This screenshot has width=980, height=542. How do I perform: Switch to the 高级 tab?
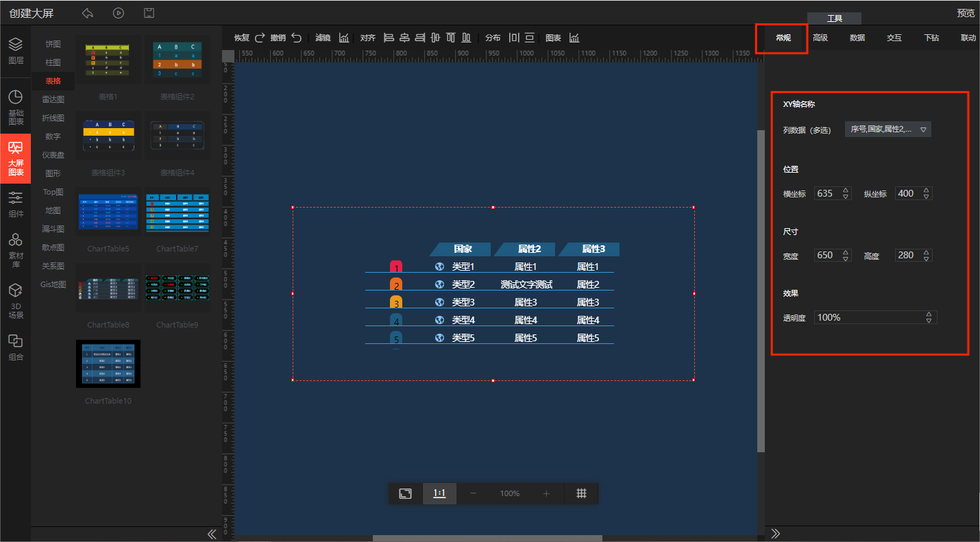click(820, 38)
